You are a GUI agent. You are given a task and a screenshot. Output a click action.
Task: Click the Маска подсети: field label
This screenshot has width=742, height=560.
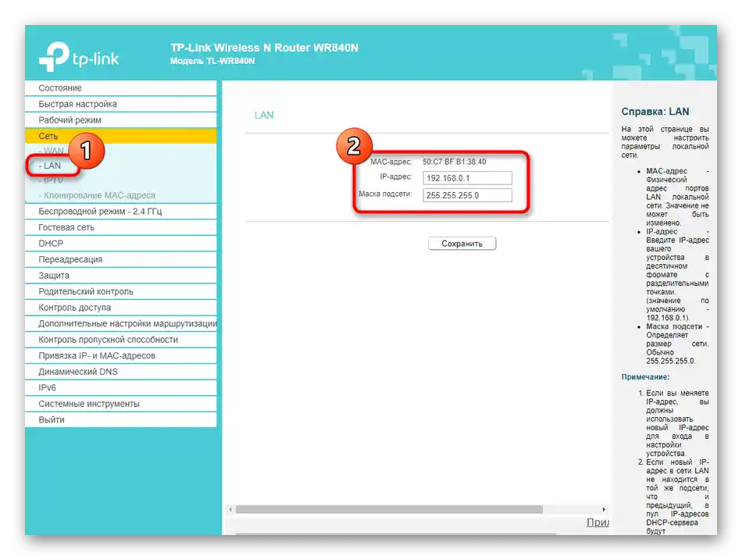coord(385,194)
